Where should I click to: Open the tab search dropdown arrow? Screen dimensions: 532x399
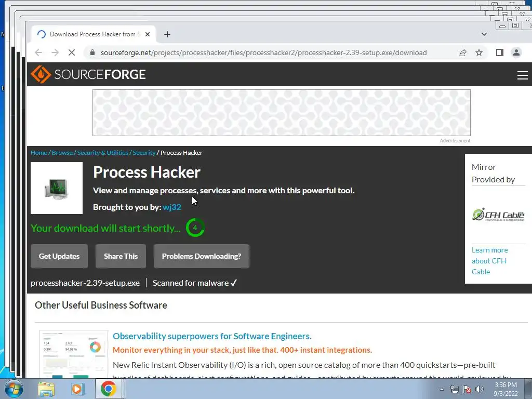484,34
